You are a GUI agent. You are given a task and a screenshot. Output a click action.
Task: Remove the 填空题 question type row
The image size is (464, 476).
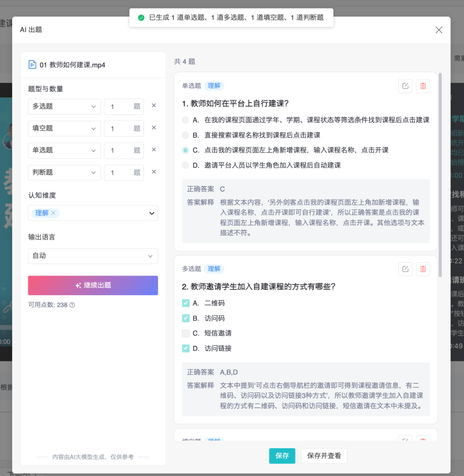pos(154,128)
